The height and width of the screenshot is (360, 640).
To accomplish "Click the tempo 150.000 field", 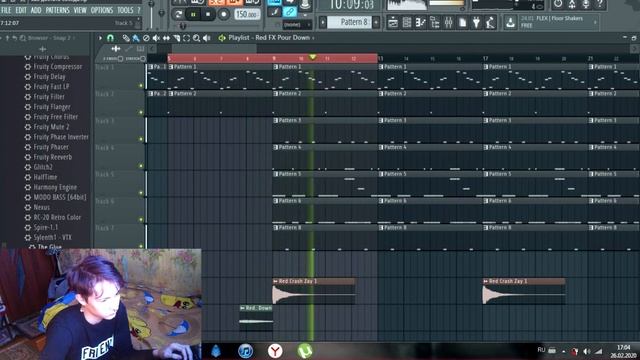I will click(x=247, y=14).
